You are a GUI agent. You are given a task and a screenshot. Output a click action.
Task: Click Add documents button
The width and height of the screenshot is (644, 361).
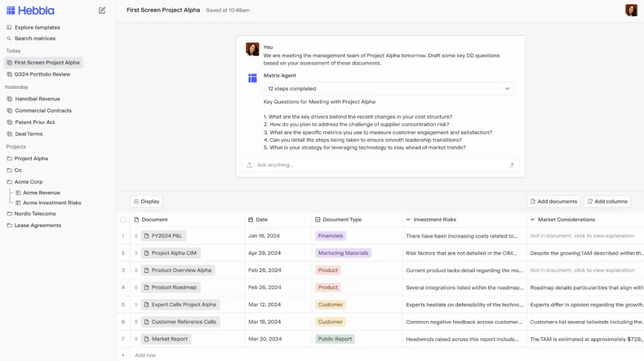pos(553,202)
